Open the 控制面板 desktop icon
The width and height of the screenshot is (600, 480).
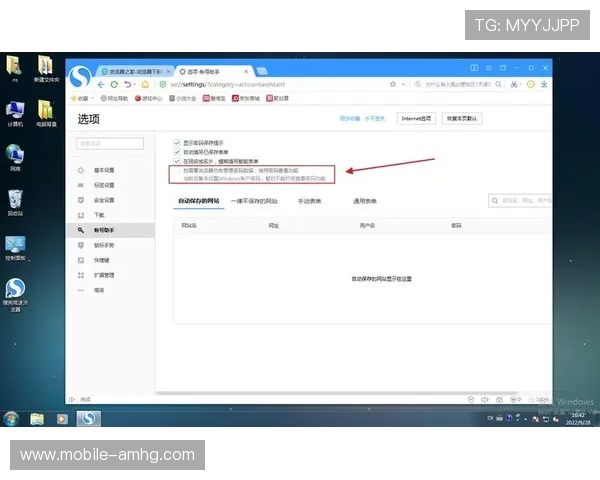(15, 248)
